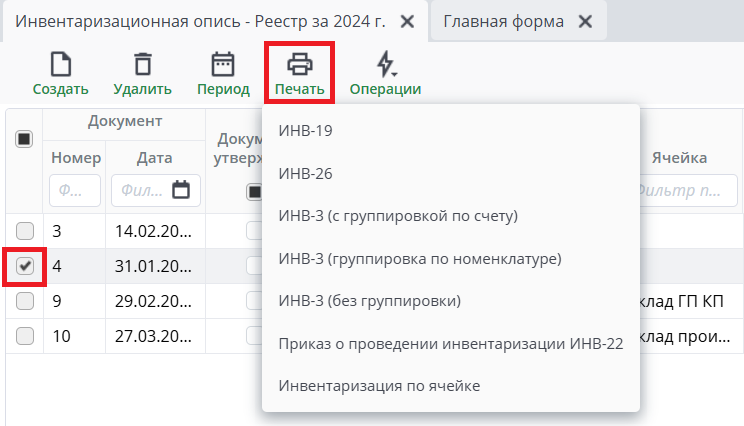
Task: Click the Ячейка column header
Action: [679, 158]
